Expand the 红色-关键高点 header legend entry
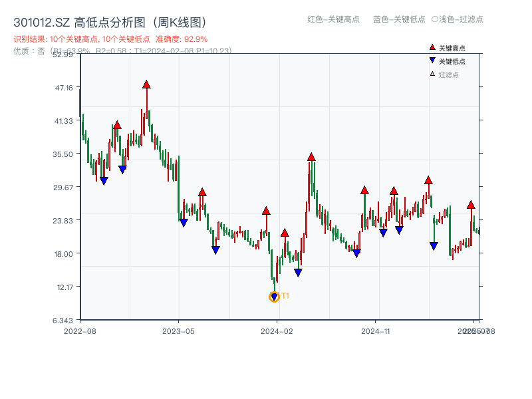Viewport: 532px width, 399px height. point(332,19)
